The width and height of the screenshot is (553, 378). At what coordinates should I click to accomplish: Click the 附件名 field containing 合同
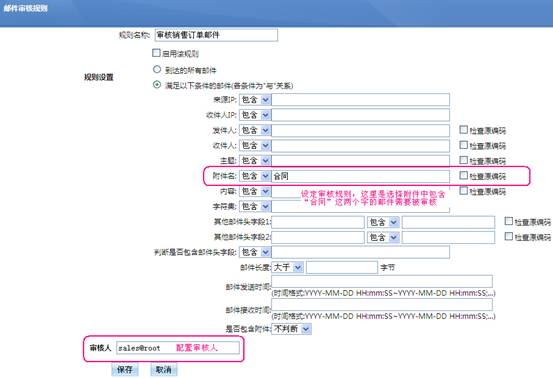360,176
